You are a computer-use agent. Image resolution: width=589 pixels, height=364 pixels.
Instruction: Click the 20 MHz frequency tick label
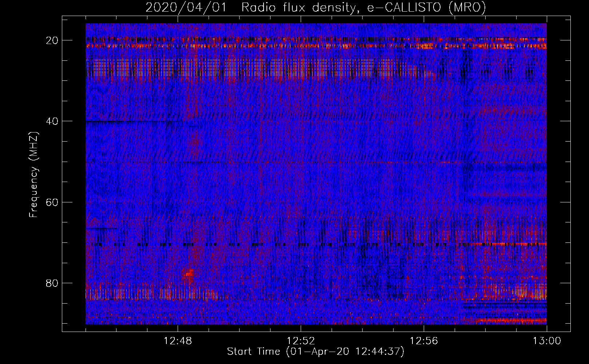coord(52,40)
